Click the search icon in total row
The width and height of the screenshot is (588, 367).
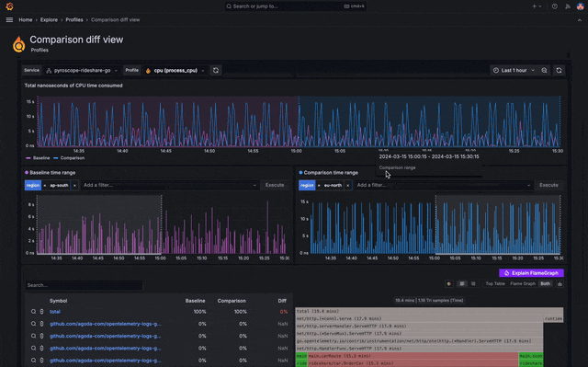pos(33,312)
